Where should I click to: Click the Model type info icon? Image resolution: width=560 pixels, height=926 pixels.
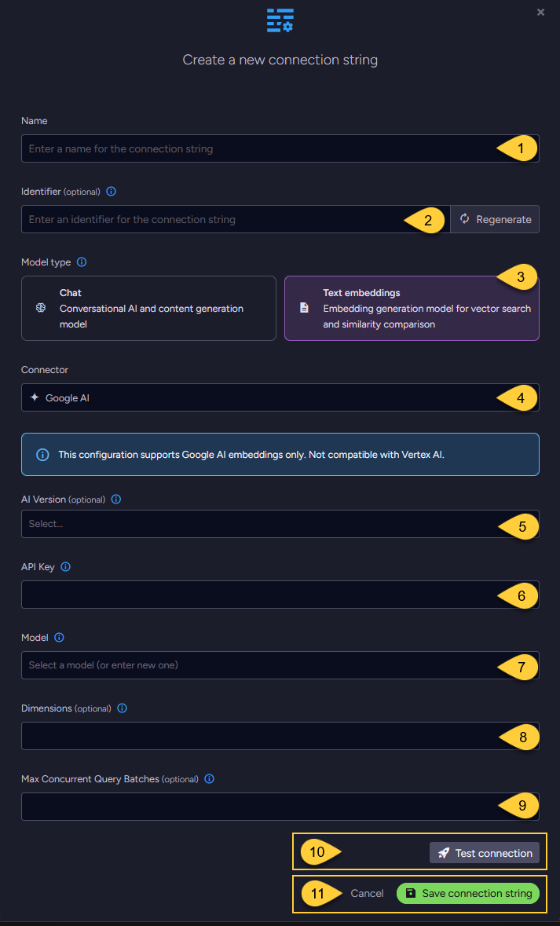point(81,262)
